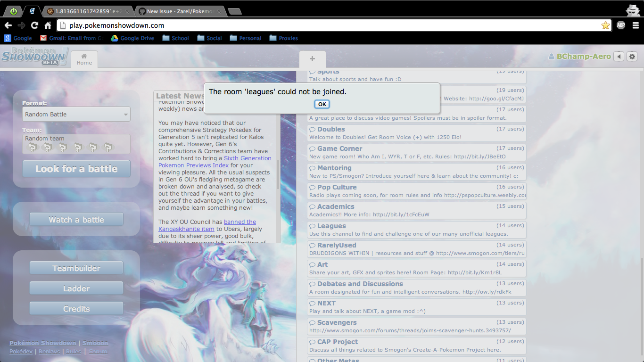Join the Doubles chat room
This screenshot has height=362, width=644.
click(417, 133)
